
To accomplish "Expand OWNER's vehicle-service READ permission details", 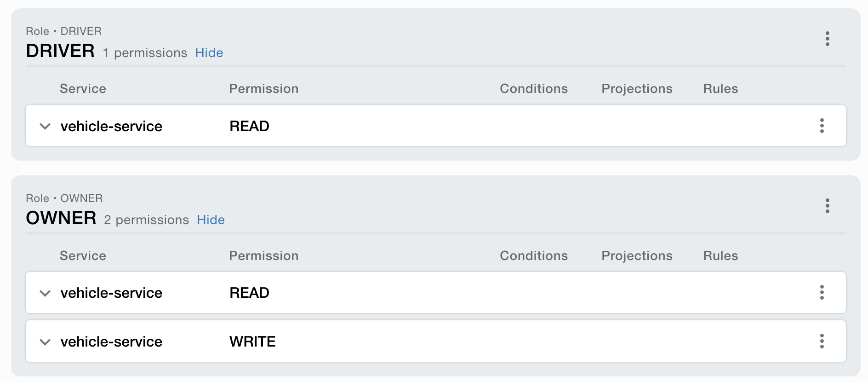I will coord(45,293).
